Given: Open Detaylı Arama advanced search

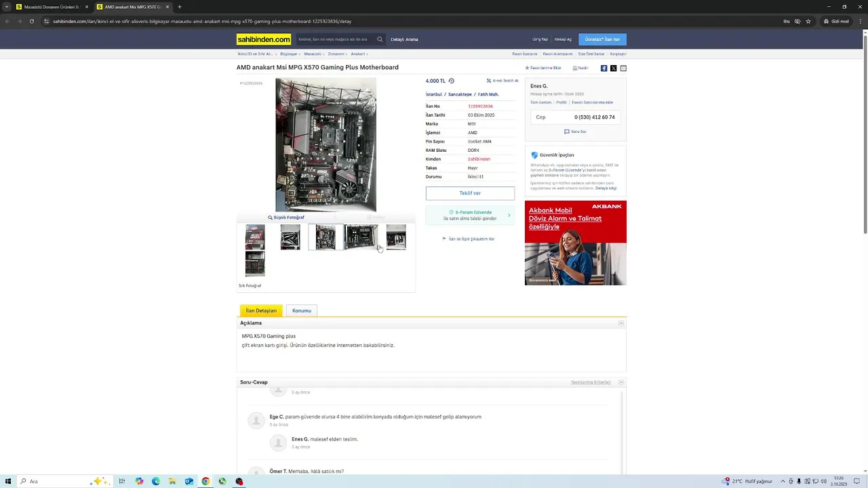Looking at the screenshot, I should coord(404,39).
